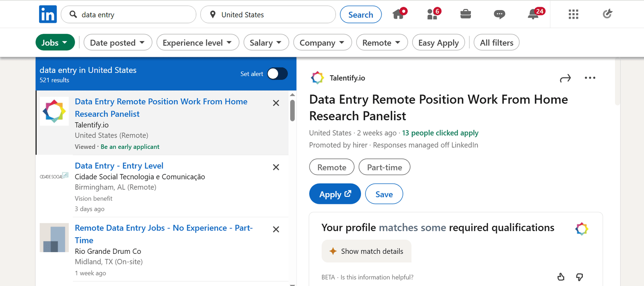Dismiss the Data Entry - Entry Level listing

click(276, 167)
